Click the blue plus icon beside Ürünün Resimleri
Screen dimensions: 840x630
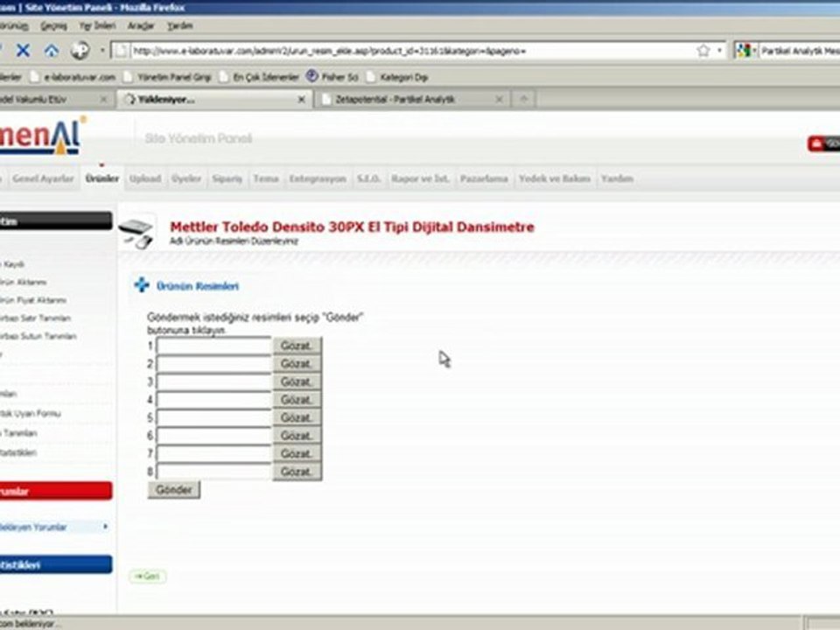click(x=142, y=285)
